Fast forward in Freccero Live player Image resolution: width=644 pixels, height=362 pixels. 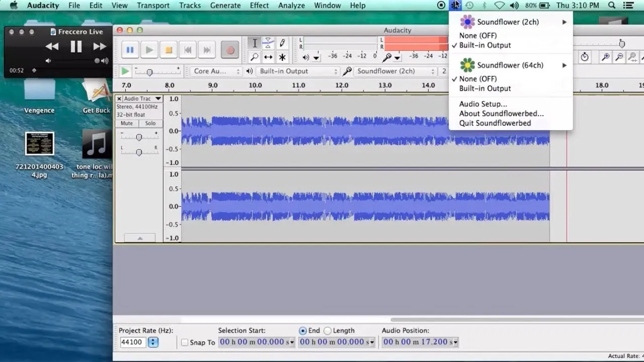pyautogui.click(x=100, y=47)
